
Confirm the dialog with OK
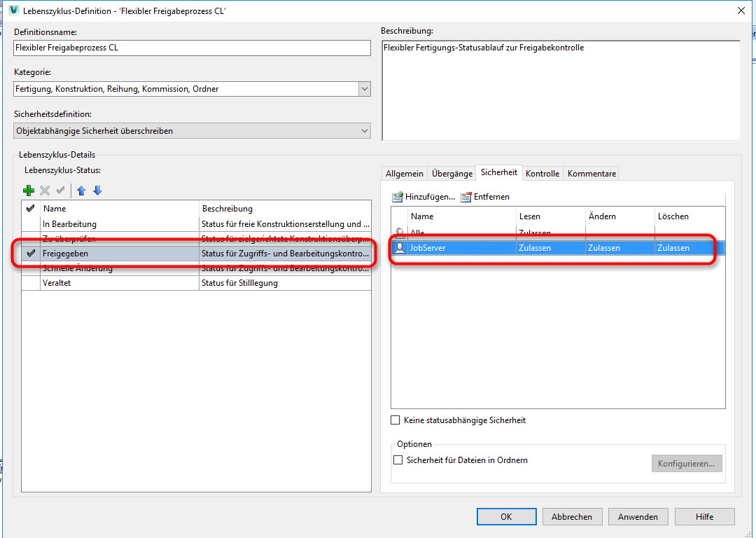pos(506,516)
